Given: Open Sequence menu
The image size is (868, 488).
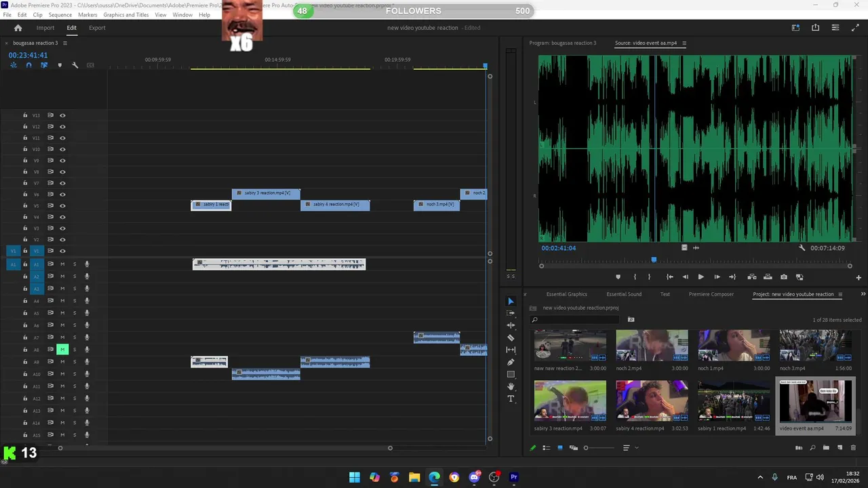Looking at the screenshot, I should (x=60, y=14).
